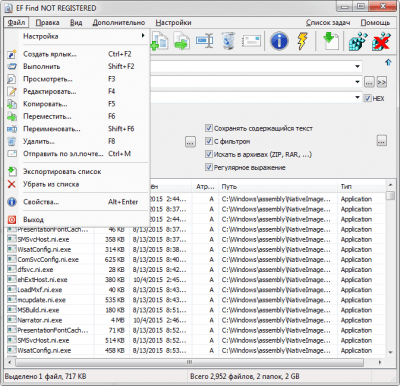Viewport: 400px width, 386px height.
Task: Click the cubes with red X toolbar icon
Action: point(382,41)
